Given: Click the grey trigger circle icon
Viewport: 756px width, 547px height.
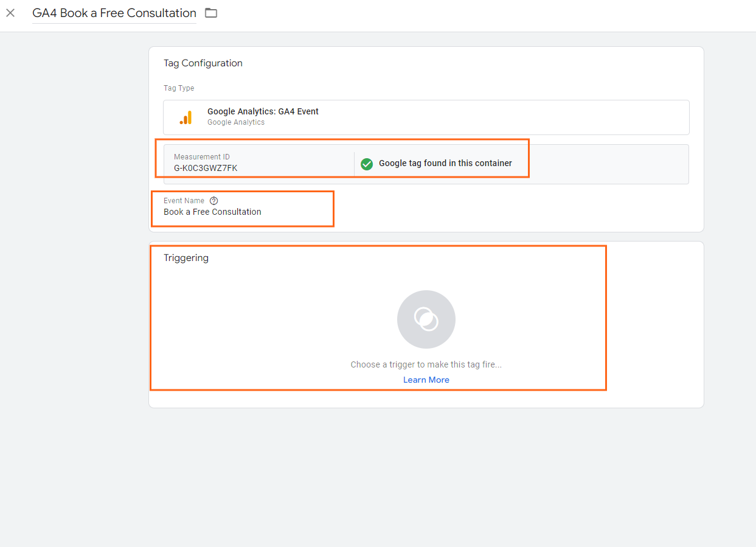Looking at the screenshot, I should click(426, 319).
